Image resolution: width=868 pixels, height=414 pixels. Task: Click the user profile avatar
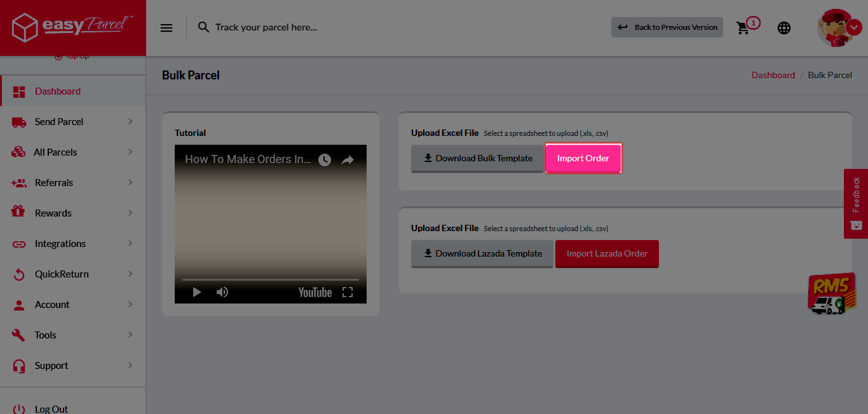pyautogui.click(x=834, y=28)
